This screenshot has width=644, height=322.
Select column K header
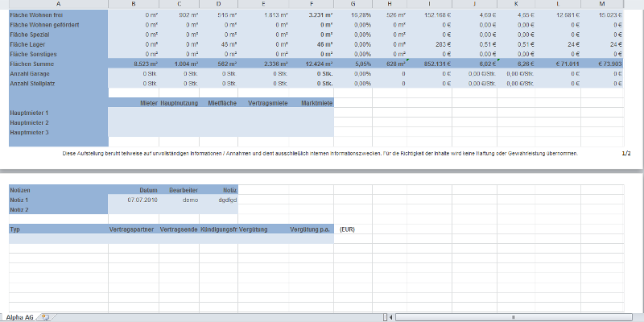coord(516,4)
